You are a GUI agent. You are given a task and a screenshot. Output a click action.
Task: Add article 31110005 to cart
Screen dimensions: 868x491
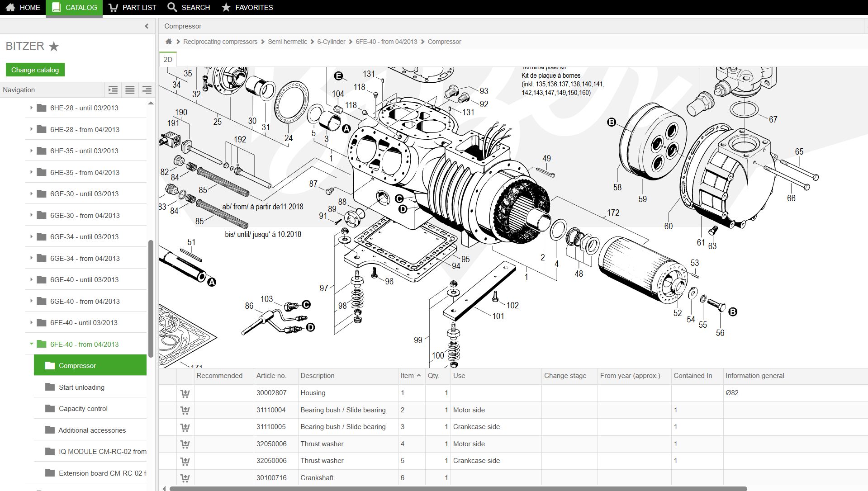tap(185, 427)
